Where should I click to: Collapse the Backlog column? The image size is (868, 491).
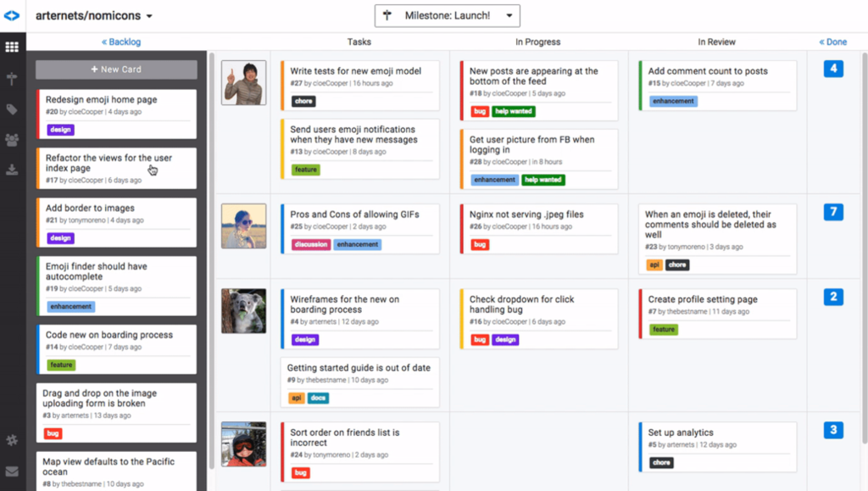click(x=121, y=42)
